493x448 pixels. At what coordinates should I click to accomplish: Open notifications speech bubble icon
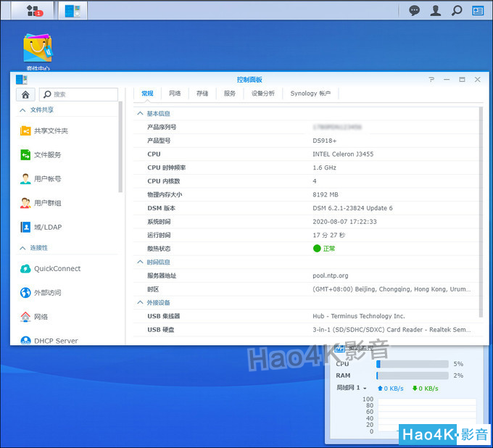[x=414, y=10]
